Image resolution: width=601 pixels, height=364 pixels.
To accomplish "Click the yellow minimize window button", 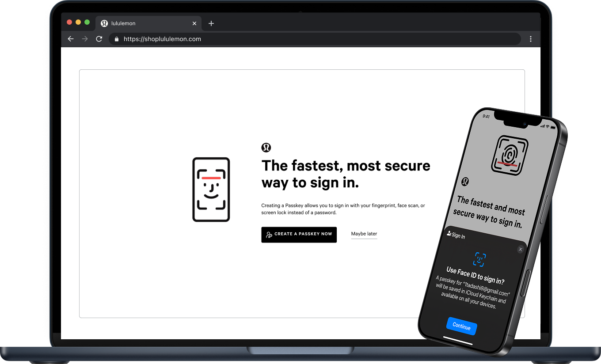I will 78,22.
